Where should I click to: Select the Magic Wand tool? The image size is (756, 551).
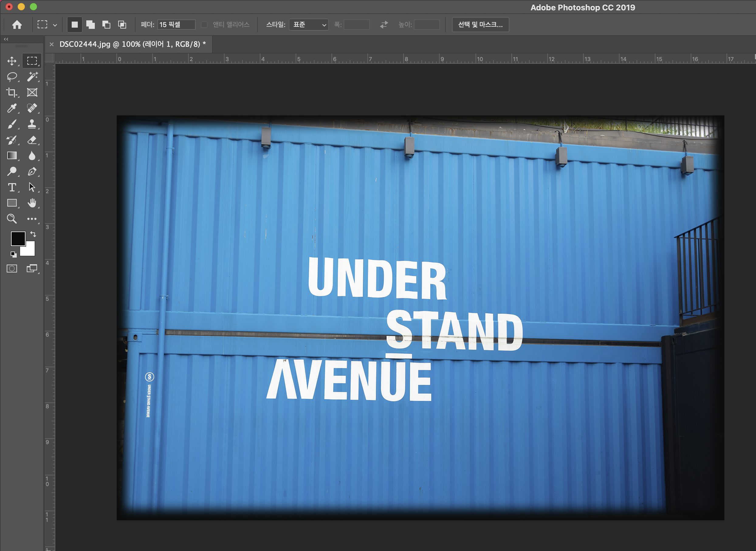click(32, 77)
